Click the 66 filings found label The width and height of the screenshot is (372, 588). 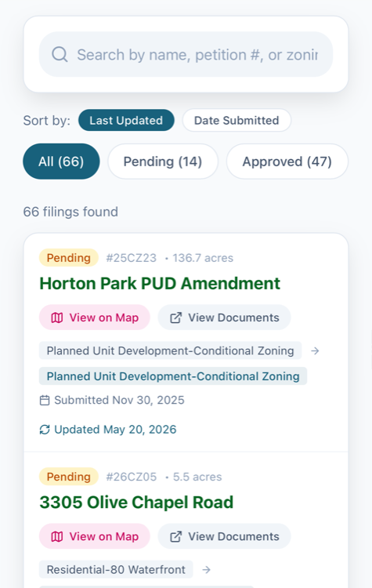tap(70, 212)
